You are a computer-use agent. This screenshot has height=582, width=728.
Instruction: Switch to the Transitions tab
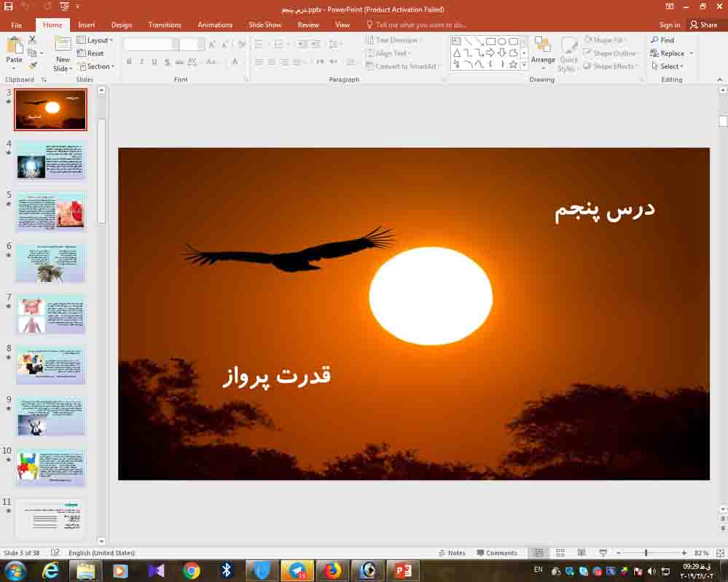[165, 25]
